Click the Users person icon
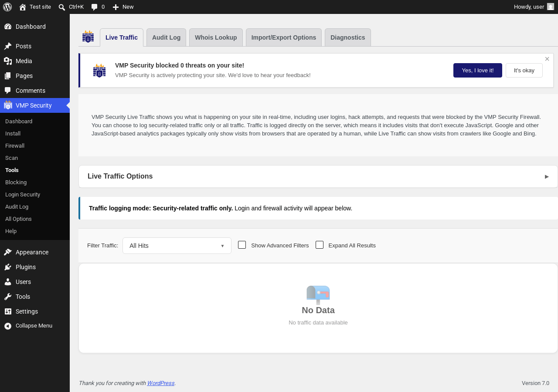Screen dimensions: 558x392 8,282
